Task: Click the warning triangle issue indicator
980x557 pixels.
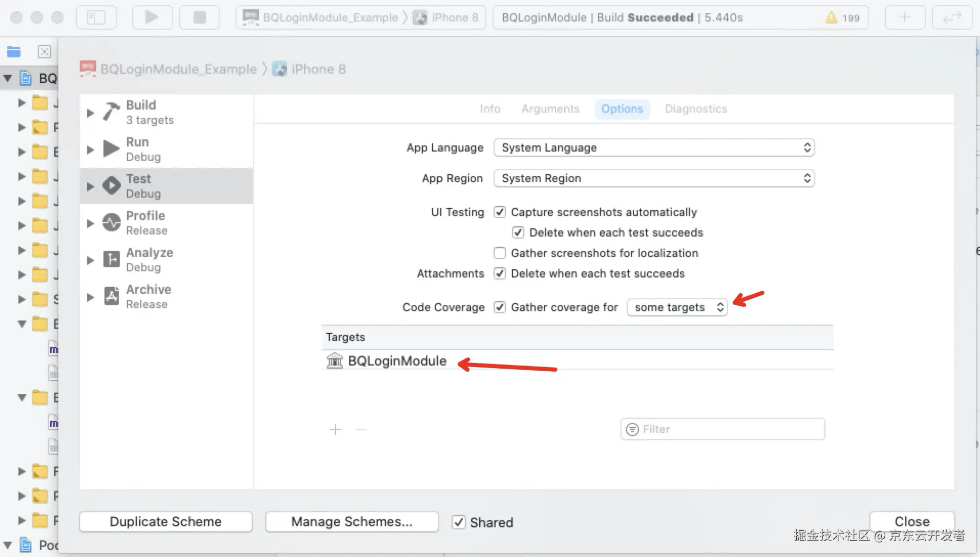Action: pos(831,18)
